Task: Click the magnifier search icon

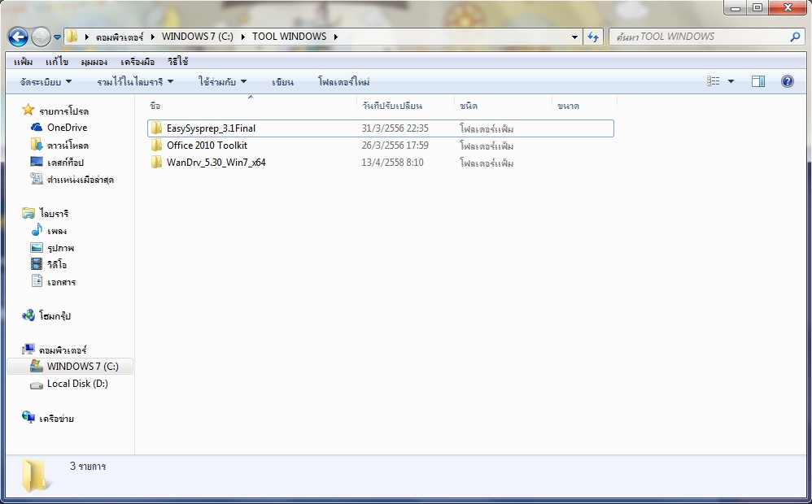Action: 795,37
